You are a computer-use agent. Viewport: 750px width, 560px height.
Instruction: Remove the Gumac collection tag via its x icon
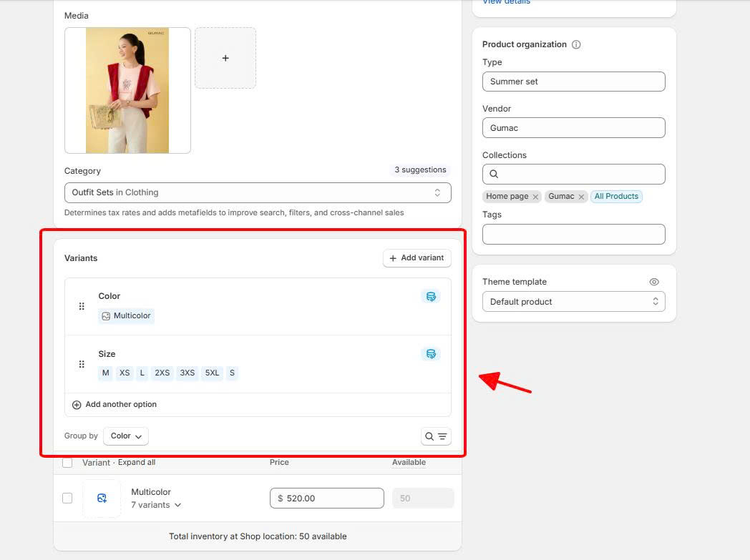(581, 196)
